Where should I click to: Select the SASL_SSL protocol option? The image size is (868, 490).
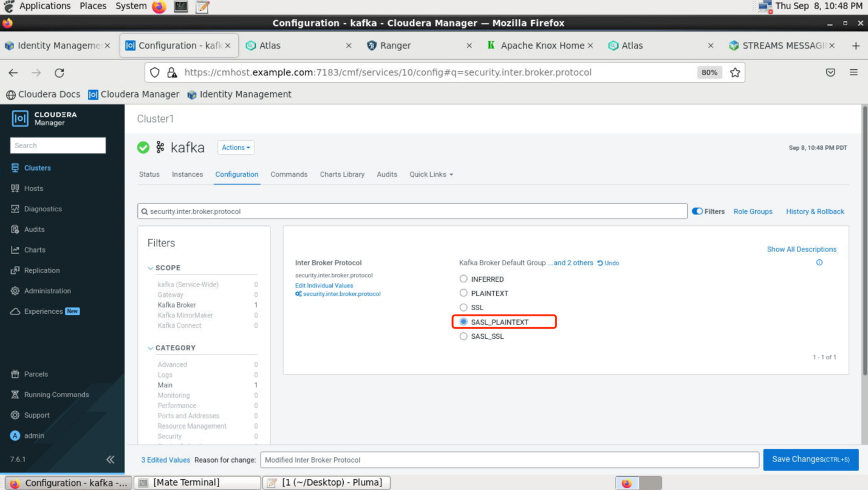[x=463, y=336]
